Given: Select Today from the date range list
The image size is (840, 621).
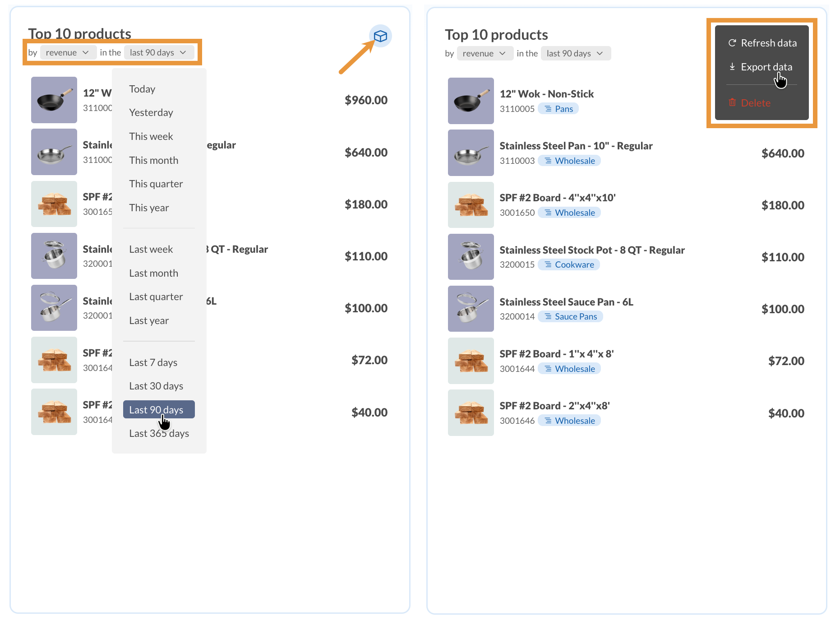Looking at the screenshot, I should (142, 89).
